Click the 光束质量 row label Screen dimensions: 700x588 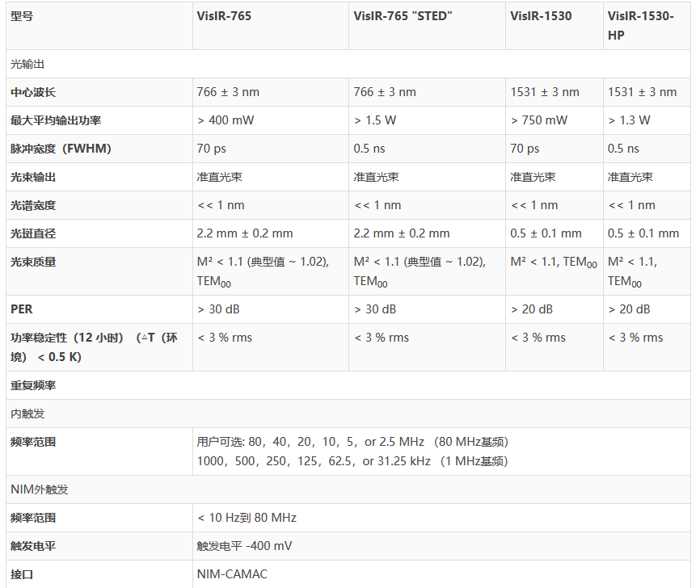33,262
